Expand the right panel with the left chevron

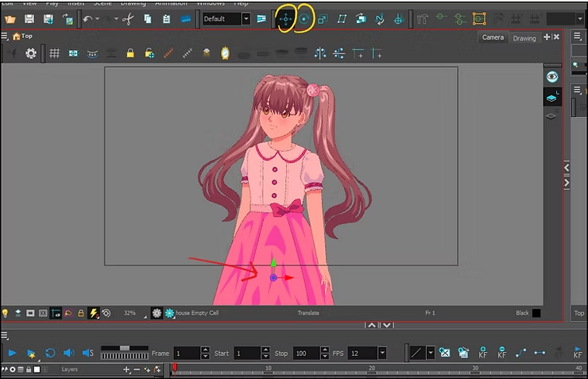567,168
